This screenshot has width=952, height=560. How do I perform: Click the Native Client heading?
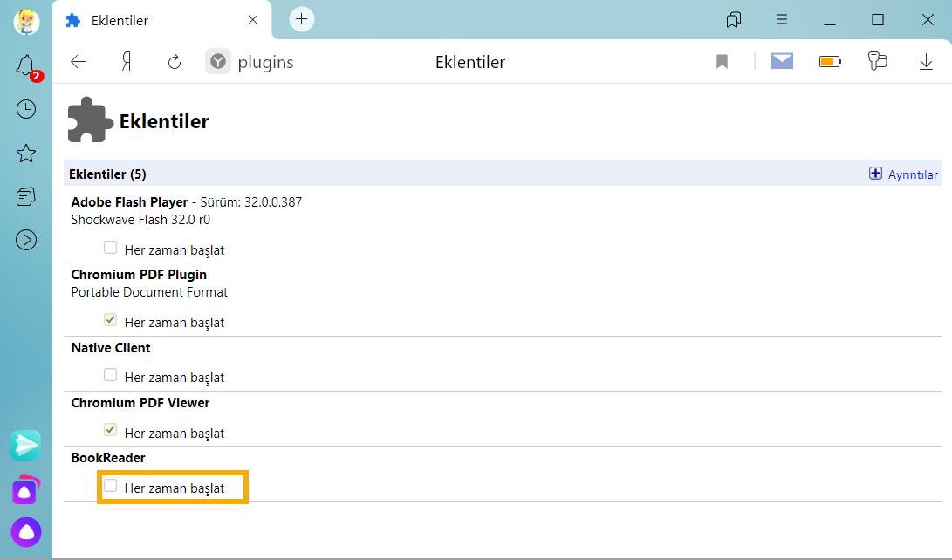(x=111, y=348)
